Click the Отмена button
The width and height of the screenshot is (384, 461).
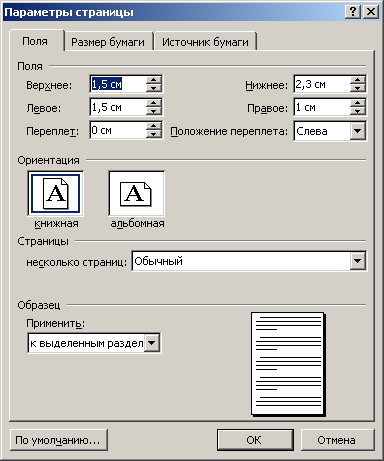[x=337, y=440]
